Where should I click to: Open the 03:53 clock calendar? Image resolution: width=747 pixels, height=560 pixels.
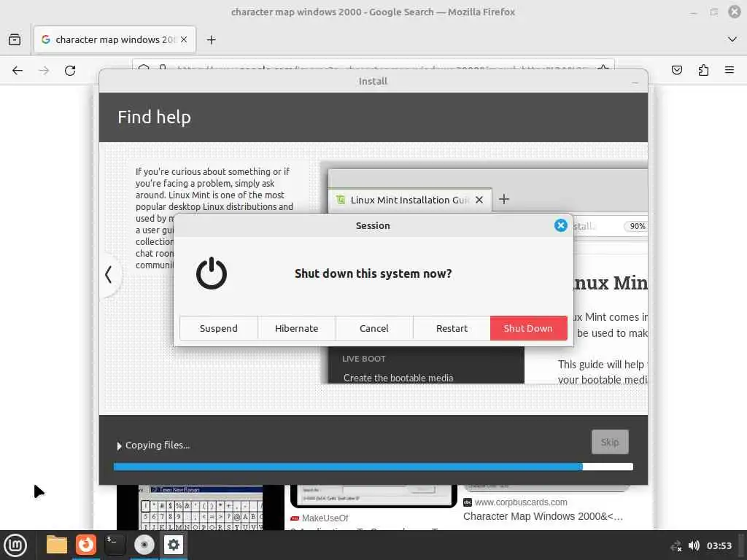coord(719,545)
